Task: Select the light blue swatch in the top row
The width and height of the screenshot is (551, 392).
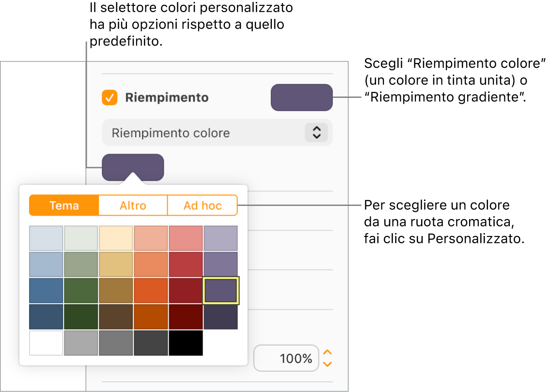Action: click(x=46, y=238)
